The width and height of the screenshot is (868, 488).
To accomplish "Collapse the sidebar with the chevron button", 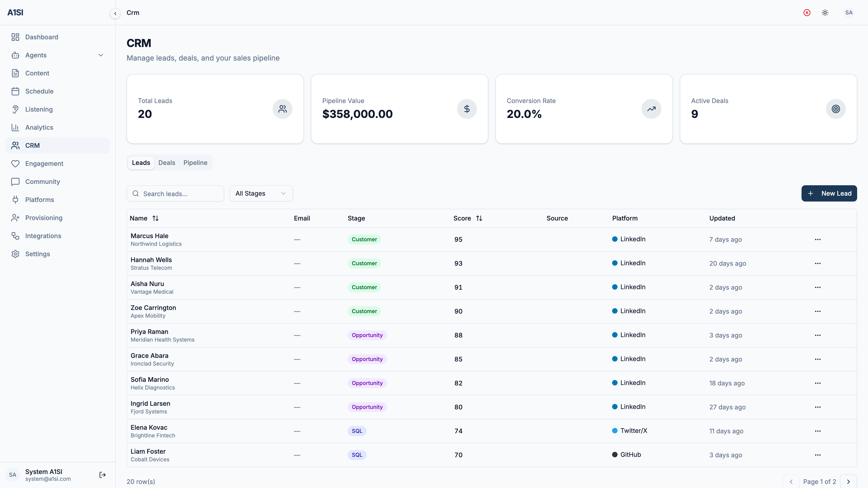I will [115, 14].
